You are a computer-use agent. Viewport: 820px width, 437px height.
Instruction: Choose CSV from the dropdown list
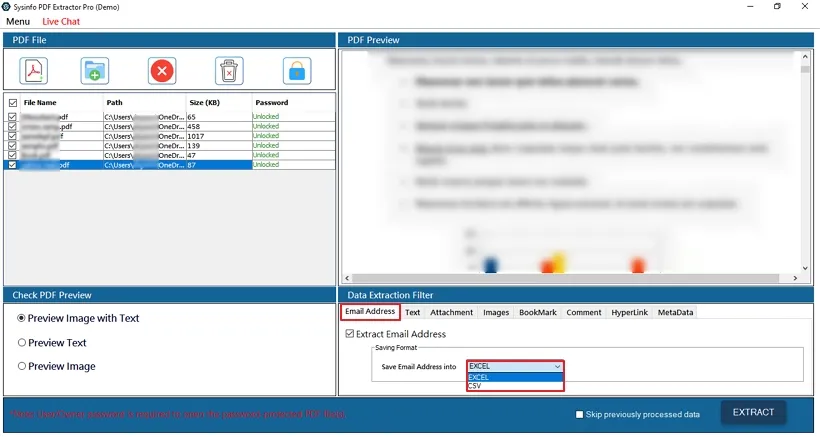click(515, 386)
